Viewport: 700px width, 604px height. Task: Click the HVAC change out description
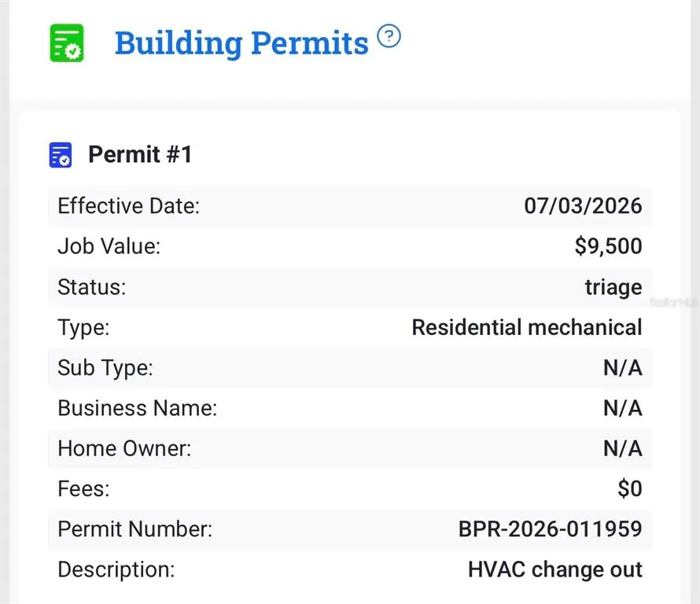pos(555,569)
